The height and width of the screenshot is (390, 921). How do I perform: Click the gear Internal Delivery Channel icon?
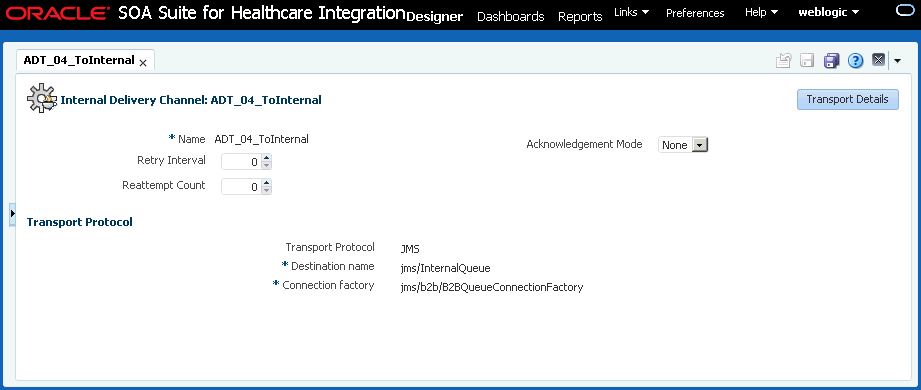tap(41, 98)
